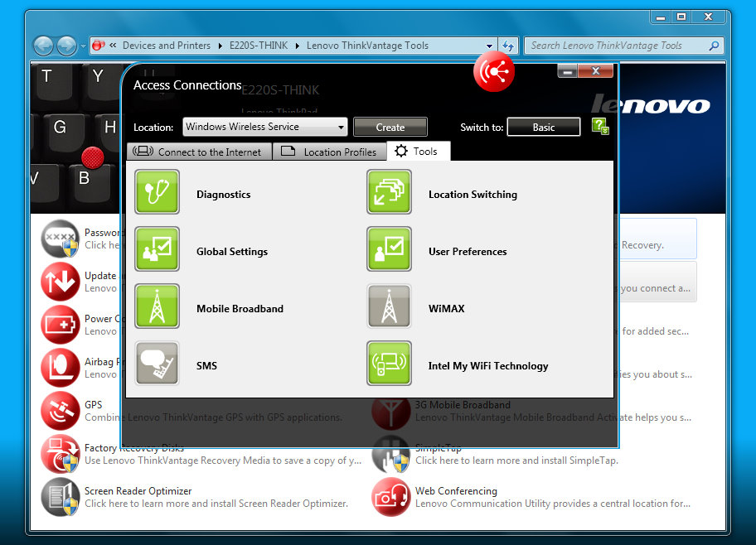Expand the address bar history dropdown arrow
This screenshot has width=756, height=545.
(x=489, y=46)
